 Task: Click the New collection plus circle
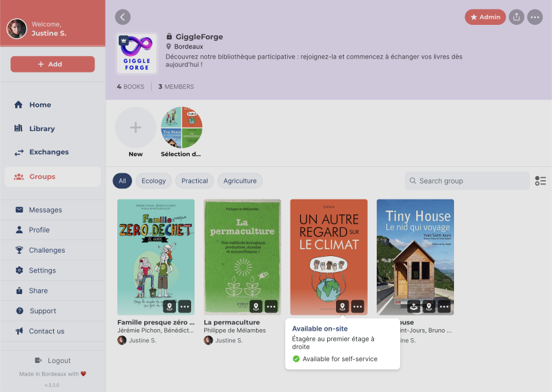click(135, 128)
